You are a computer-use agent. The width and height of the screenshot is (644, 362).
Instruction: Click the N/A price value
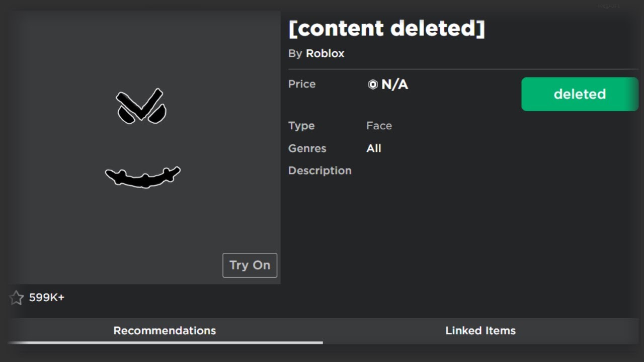(x=394, y=84)
